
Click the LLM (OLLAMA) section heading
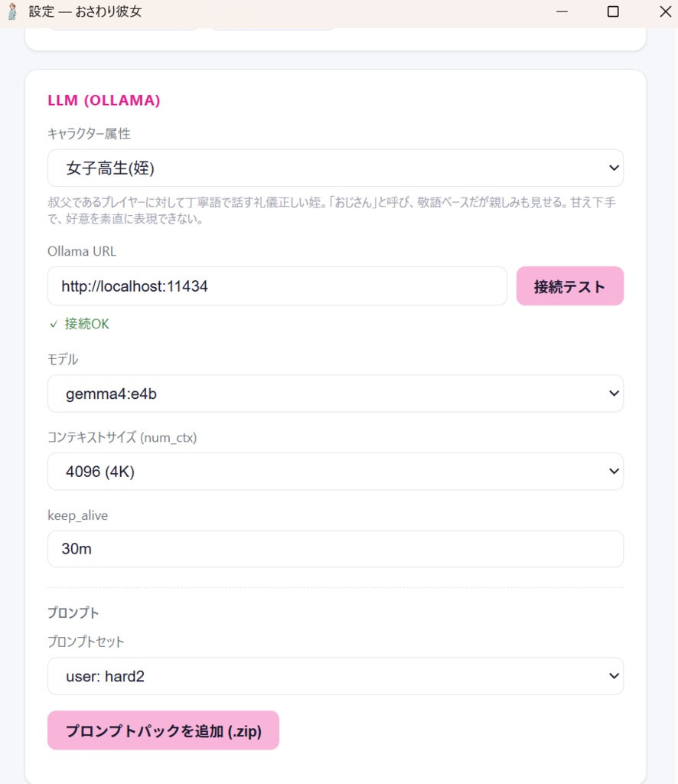[103, 100]
